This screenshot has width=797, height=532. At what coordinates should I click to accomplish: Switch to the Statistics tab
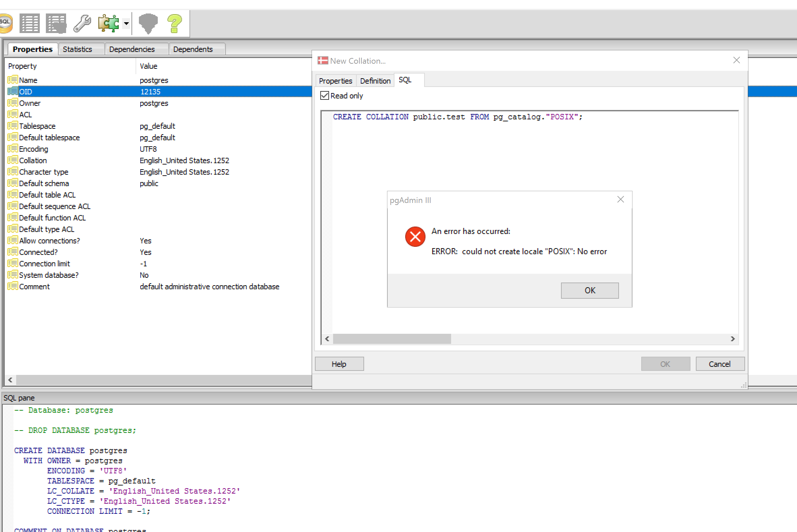[77, 49]
